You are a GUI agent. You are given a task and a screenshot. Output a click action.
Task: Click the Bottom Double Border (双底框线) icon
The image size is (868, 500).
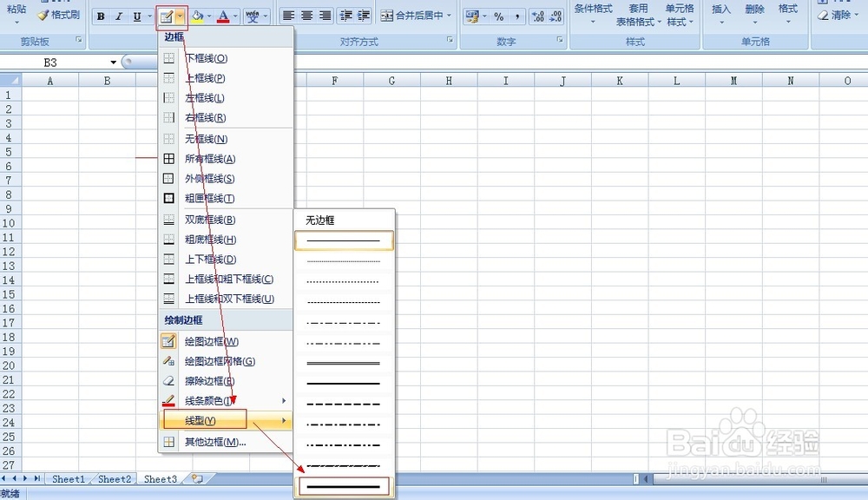169,220
